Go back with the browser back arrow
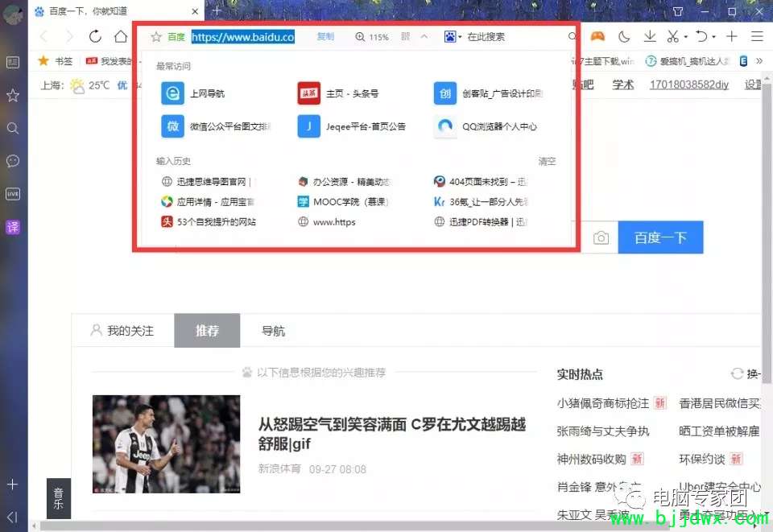 pos(43,36)
